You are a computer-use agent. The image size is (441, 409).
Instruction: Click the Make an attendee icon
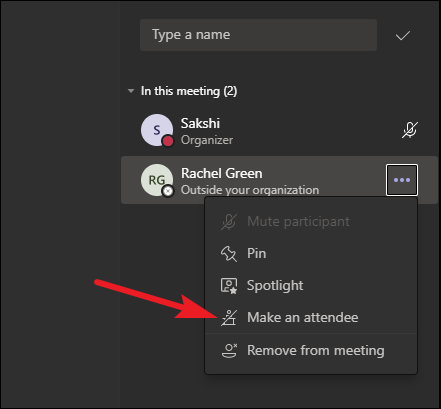tap(229, 318)
